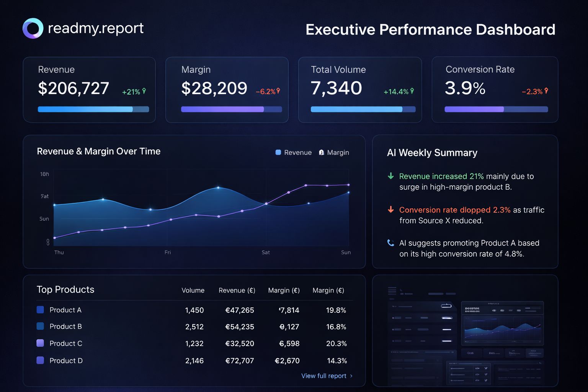Click the green arrow beside the revenue summary item

(390, 176)
